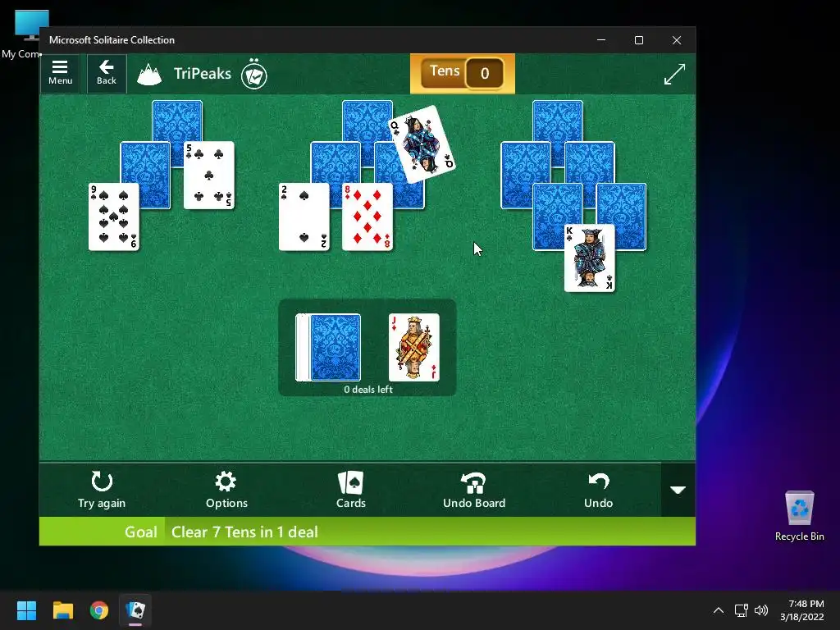Open Windows Start menu
The height and width of the screenshot is (630, 840).
coord(26,610)
